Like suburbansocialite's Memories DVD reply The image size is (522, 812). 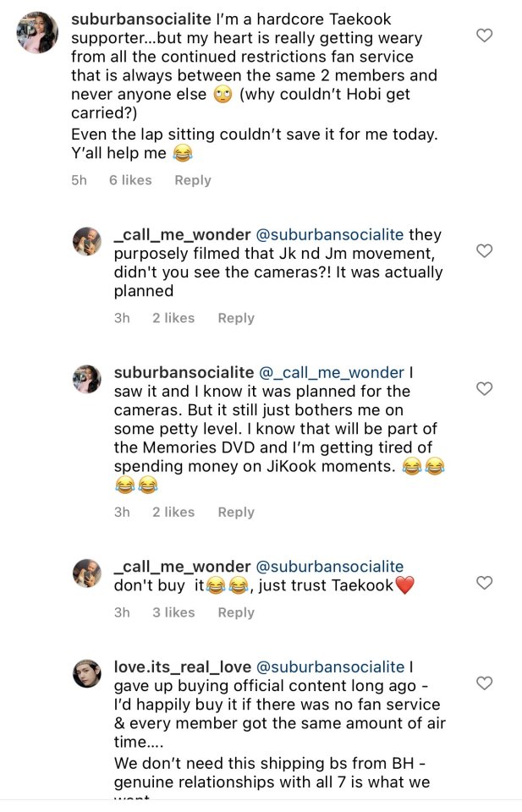[x=484, y=389]
